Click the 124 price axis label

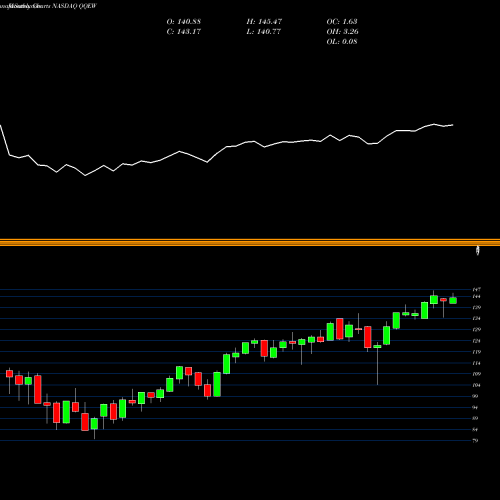[x=476, y=341]
